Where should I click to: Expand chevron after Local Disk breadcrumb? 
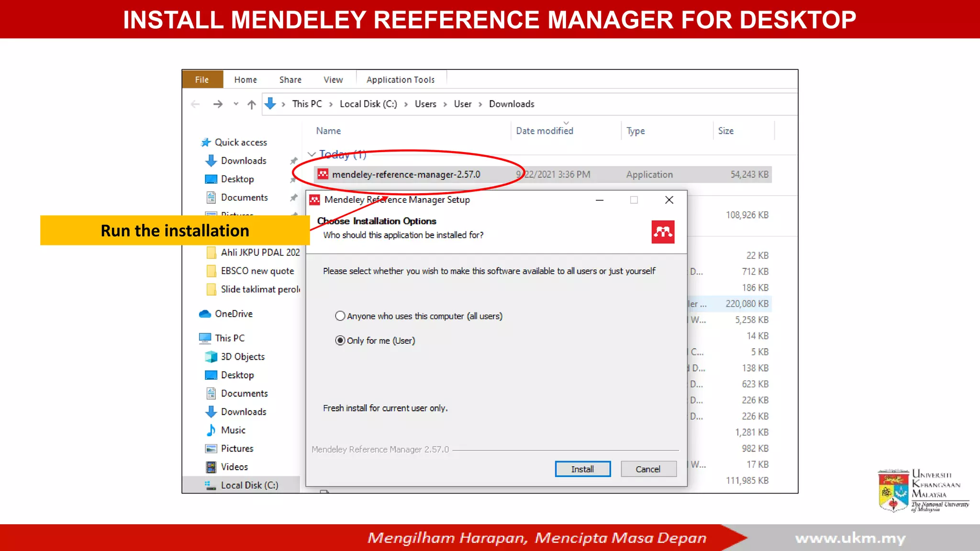coord(406,104)
